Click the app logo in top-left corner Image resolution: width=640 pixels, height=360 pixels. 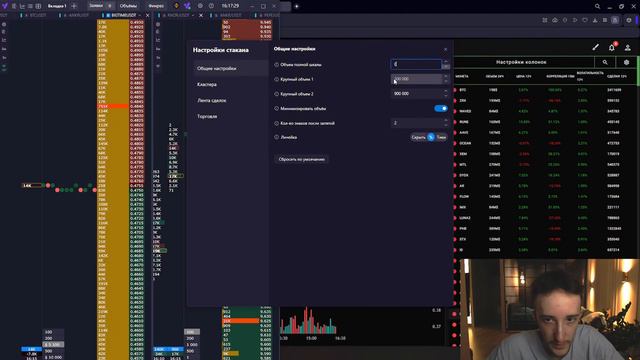tap(4, 6)
